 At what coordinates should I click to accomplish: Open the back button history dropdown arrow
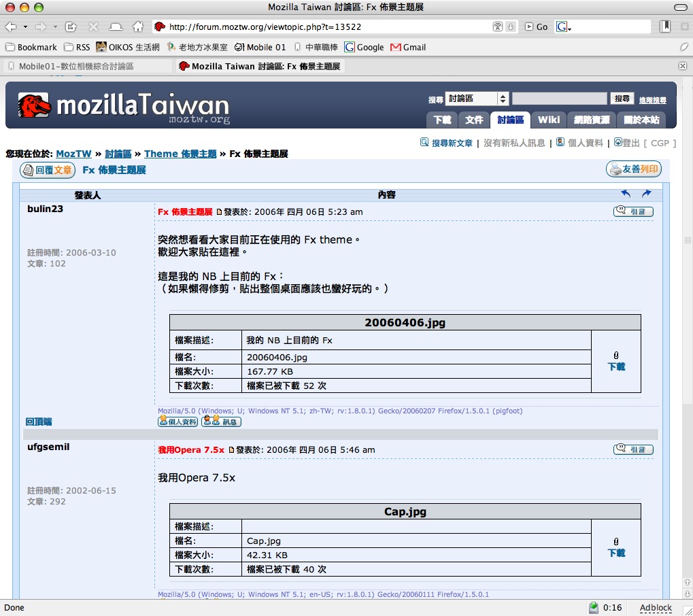(x=25, y=27)
